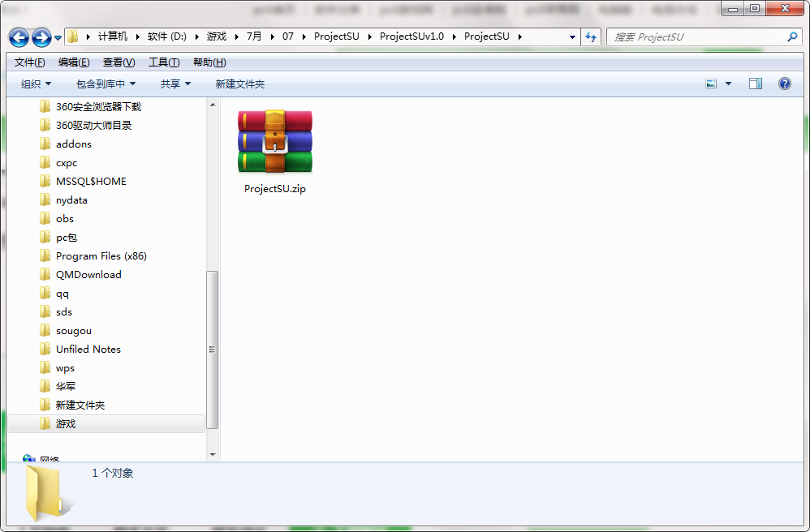This screenshot has height=532, width=810.
Task: Click the change view icon
Action: click(711, 84)
